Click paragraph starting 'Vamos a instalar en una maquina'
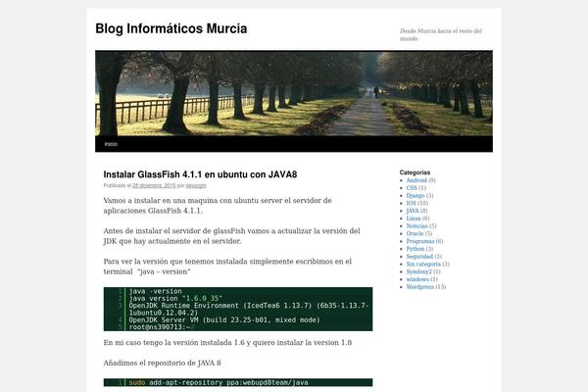 [218, 206]
